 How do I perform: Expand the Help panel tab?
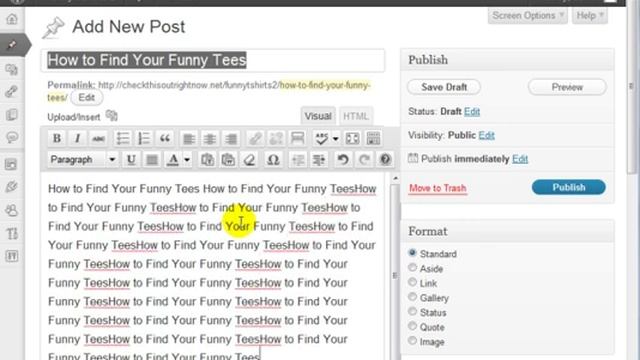[x=590, y=16]
